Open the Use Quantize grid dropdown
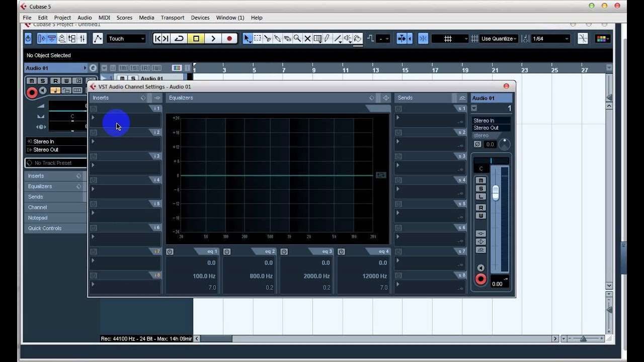The width and height of the screenshot is (644, 362). point(499,39)
